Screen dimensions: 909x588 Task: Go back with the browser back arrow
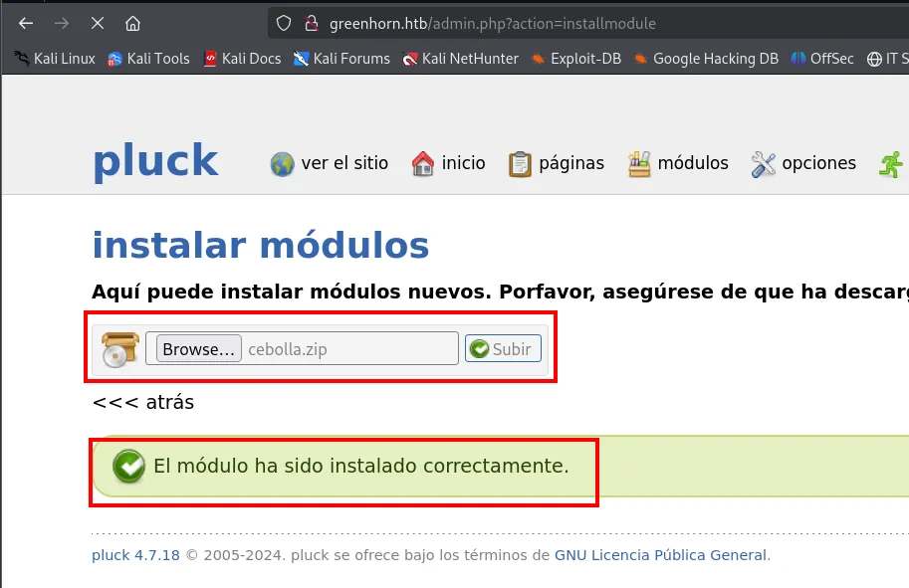(26, 23)
